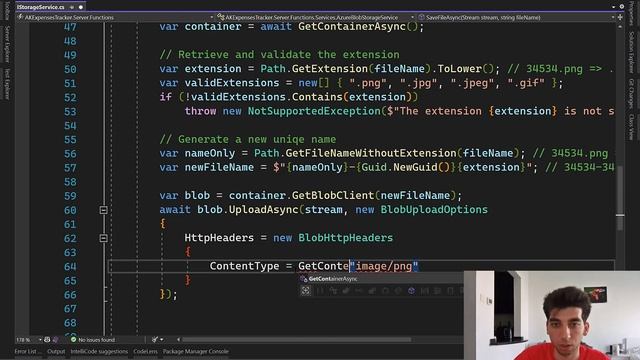Screen dimensions: 640x360
Task: Open the Toolbox side panel tab
Action: pyautogui.click(x=7, y=11)
